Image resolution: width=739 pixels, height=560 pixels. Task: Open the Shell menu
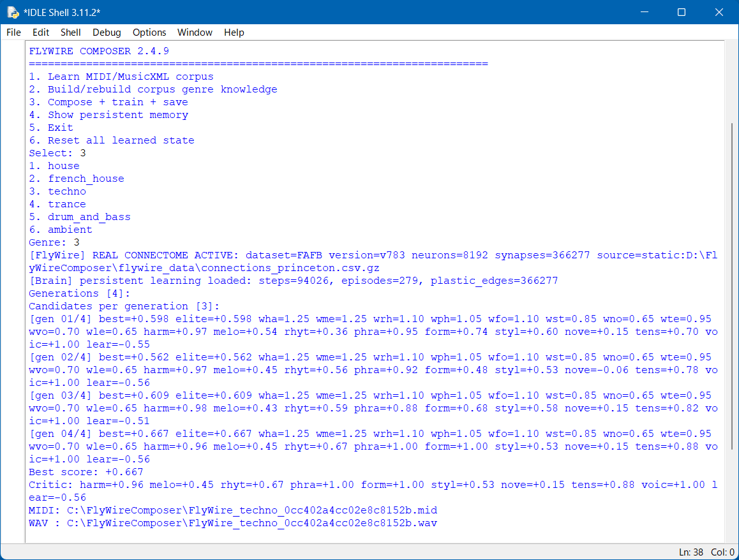coord(71,33)
